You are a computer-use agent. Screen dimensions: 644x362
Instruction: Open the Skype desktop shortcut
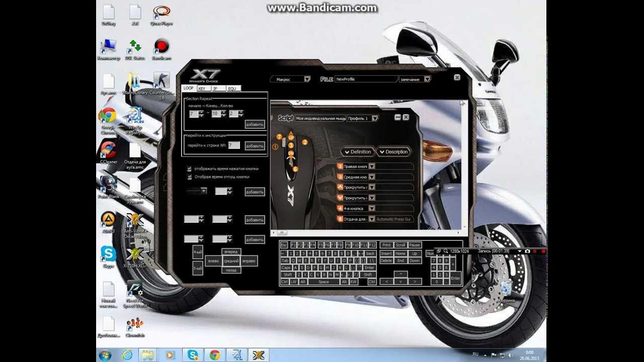pos(108,257)
